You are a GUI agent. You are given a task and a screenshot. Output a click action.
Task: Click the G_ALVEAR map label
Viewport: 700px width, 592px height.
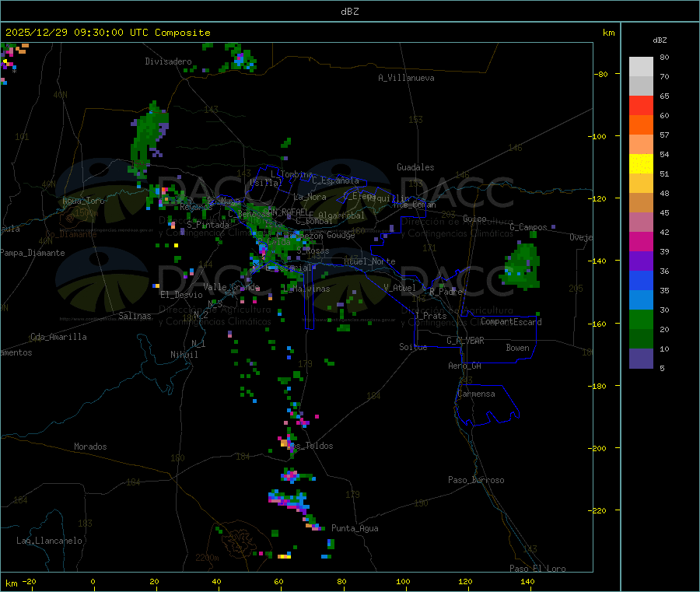point(465,341)
